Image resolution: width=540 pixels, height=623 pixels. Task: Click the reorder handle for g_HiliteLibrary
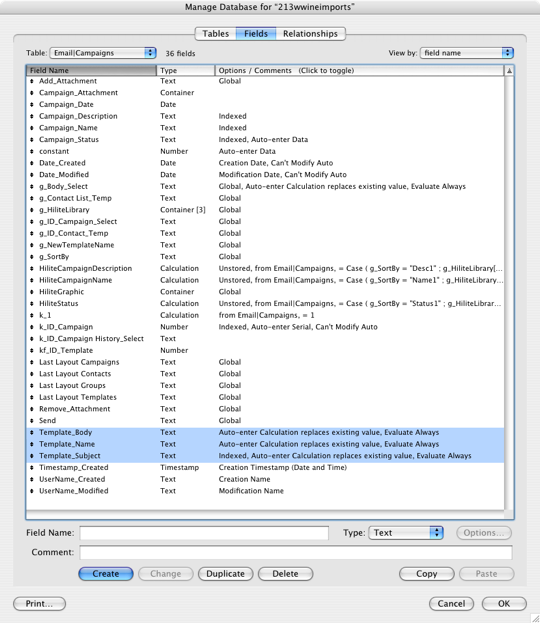point(32,210)
